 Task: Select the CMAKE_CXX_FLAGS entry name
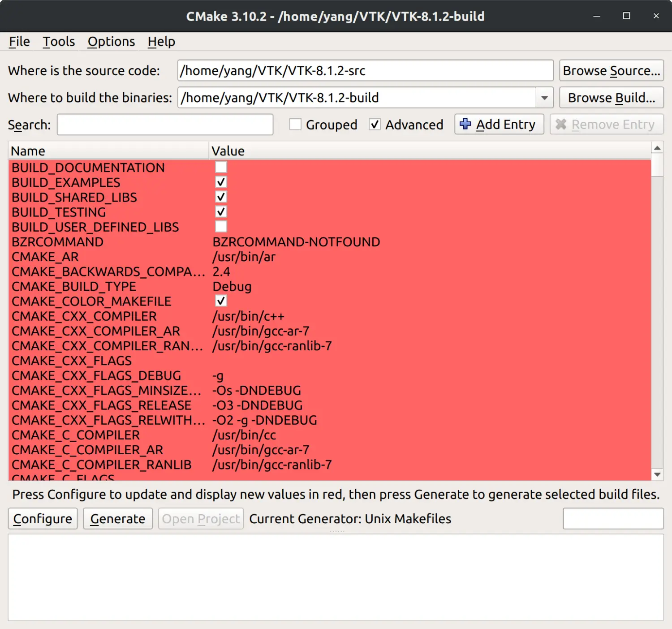tap(72, 361)
